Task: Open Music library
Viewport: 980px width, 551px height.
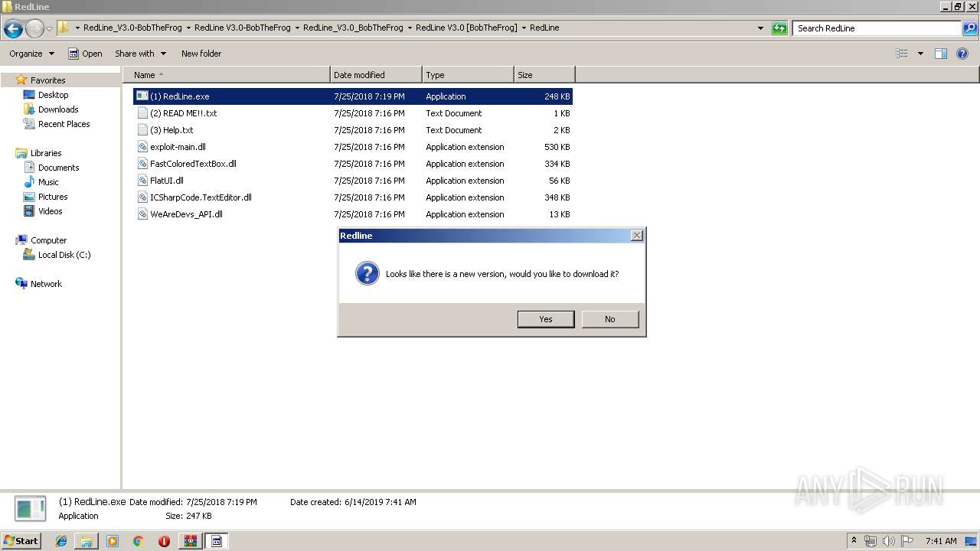Action: tap(48, 182)
